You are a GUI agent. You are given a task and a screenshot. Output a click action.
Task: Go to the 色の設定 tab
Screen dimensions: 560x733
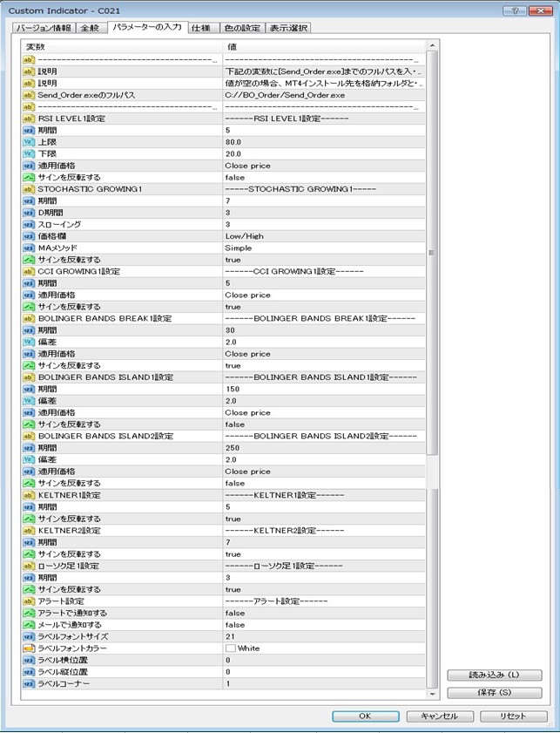coord(242,28)
